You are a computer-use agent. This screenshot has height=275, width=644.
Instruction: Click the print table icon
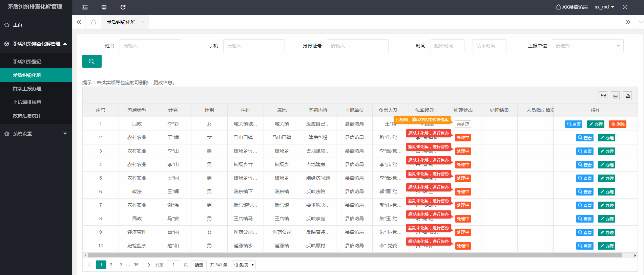pyautogui.click(x=616, y=96)
